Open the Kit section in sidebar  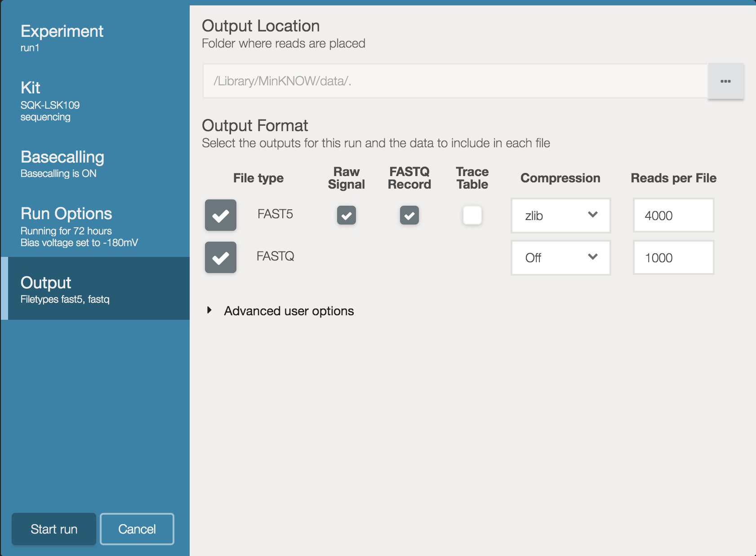[49, 101]
